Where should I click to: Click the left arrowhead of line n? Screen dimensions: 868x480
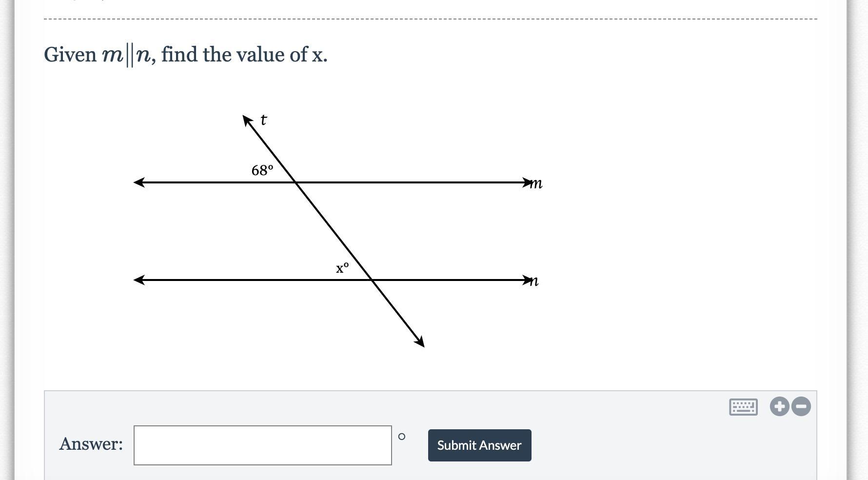pyautogui.click(x=139, y=280)
